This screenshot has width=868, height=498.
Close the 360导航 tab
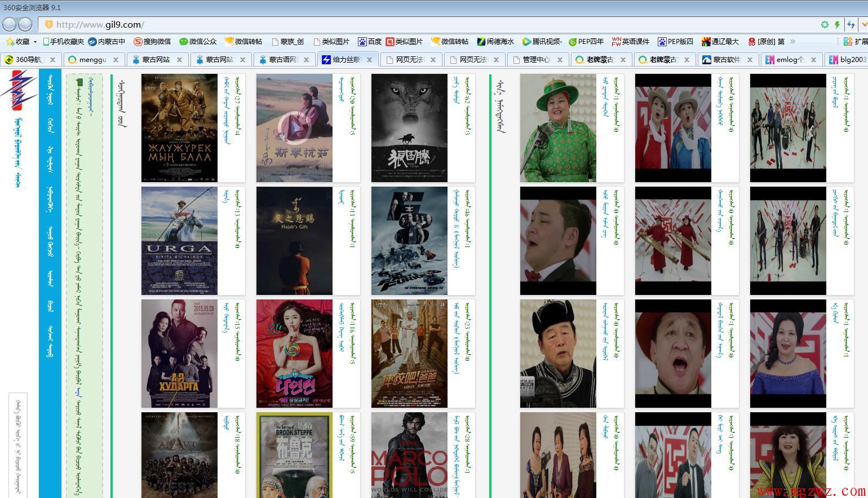click(52, 59)
